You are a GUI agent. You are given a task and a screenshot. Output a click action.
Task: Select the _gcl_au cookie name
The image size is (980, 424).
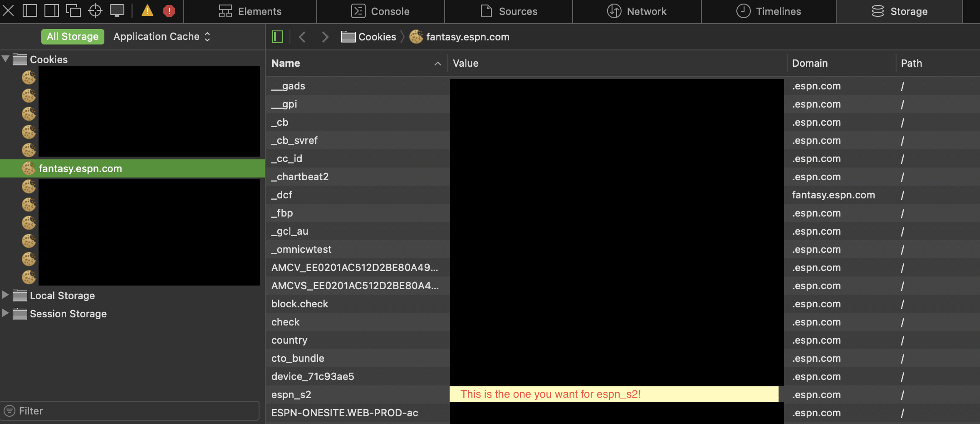290,231
